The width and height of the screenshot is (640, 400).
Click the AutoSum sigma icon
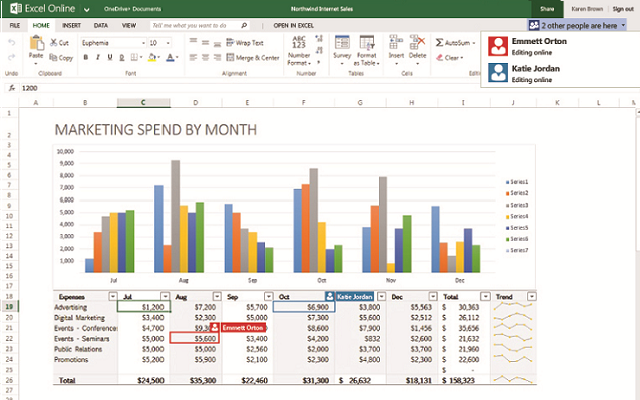click(441, 43)
